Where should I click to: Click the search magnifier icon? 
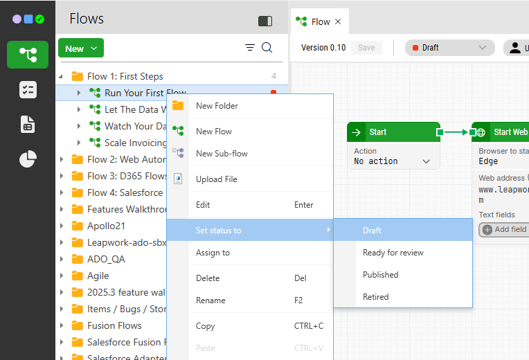(267, 48)
